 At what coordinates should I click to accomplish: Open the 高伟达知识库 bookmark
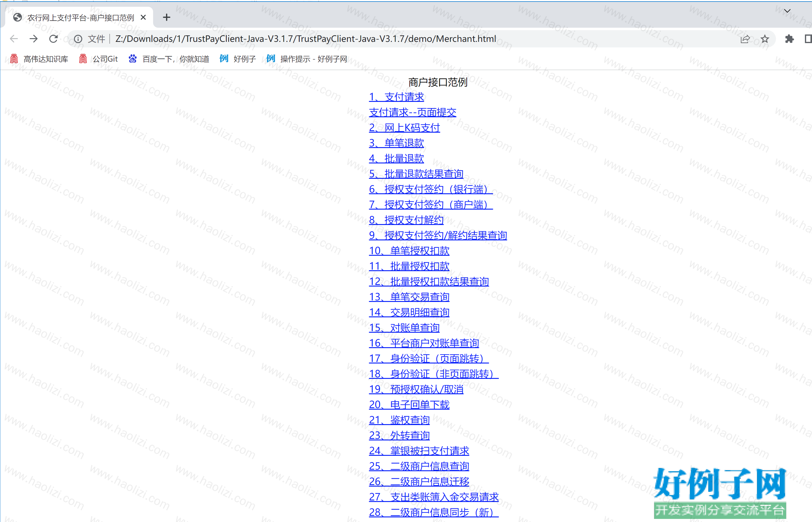coord(39,59)
